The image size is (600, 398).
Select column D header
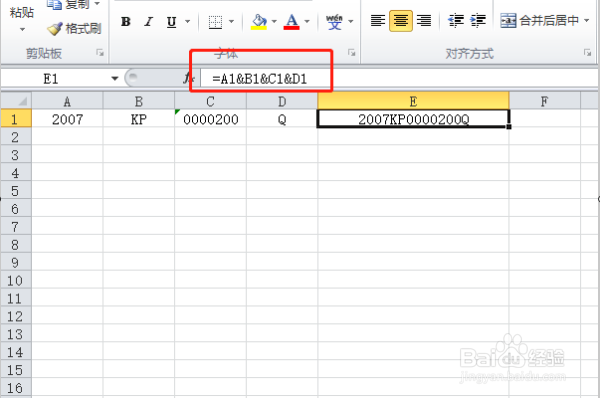282,101
